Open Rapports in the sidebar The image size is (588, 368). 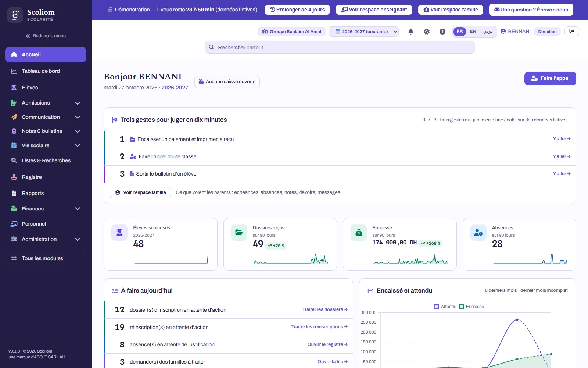(46, 193)
